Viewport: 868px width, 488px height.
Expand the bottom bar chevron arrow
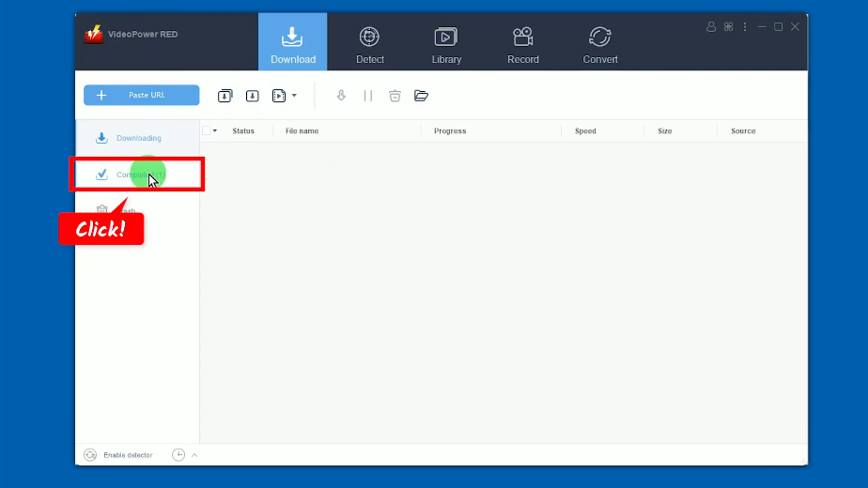point(194,455)
